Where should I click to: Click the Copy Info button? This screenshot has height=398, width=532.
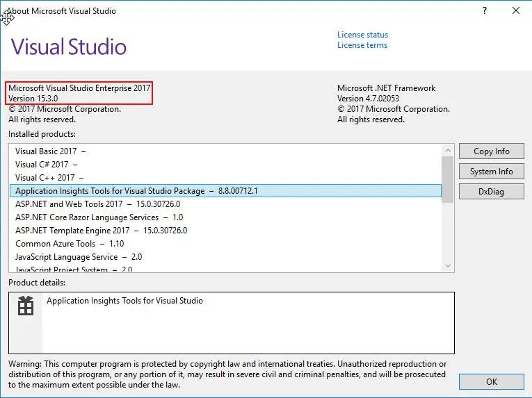[x=491, y=151]
